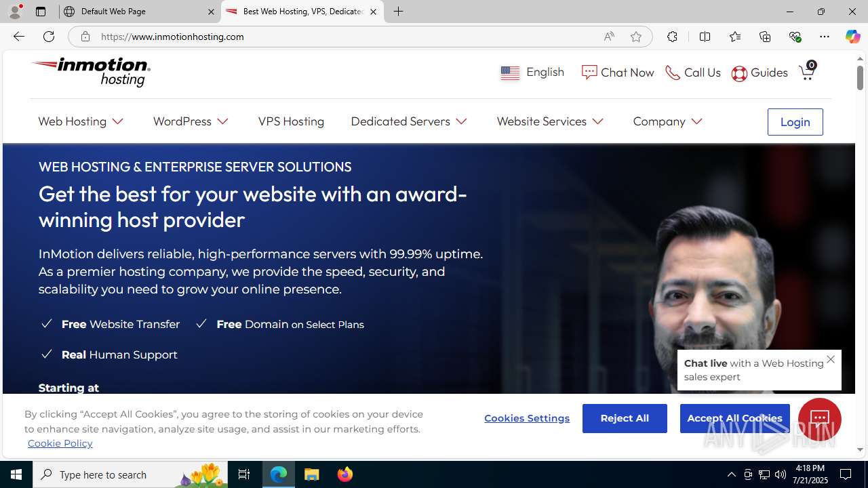Click the page vertical scrollbar thumb
This screenshot has height=488, width=868.
point(860,77)
